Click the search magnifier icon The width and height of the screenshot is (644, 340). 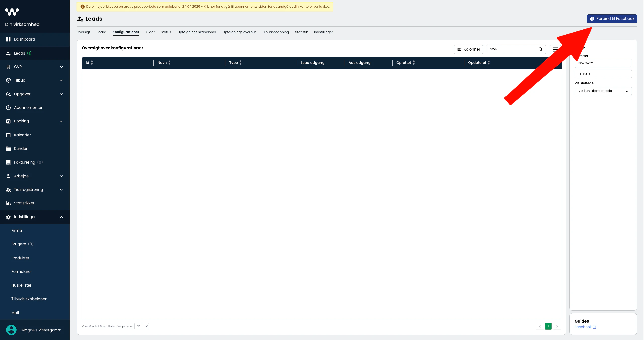pyautogui.click(x=540, y=49)
